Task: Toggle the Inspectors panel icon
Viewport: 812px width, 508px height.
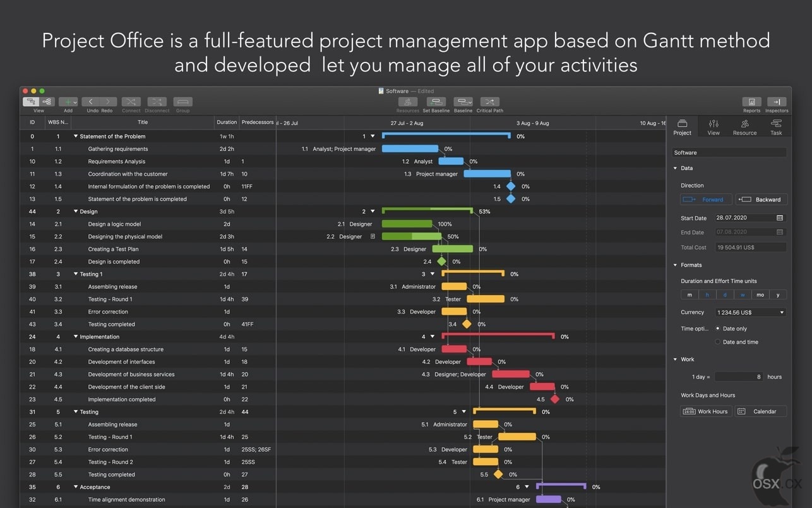Action: coord(777,102)
